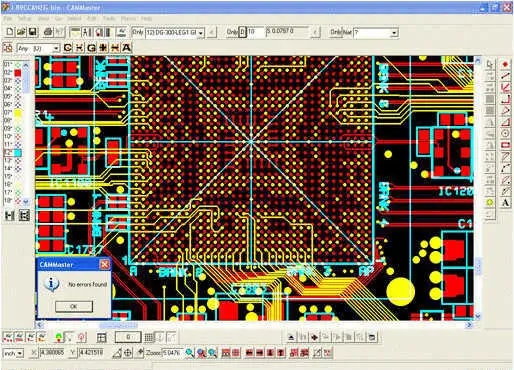Click the Y coordinate field

pyautogui.click(x=91, y=353)
